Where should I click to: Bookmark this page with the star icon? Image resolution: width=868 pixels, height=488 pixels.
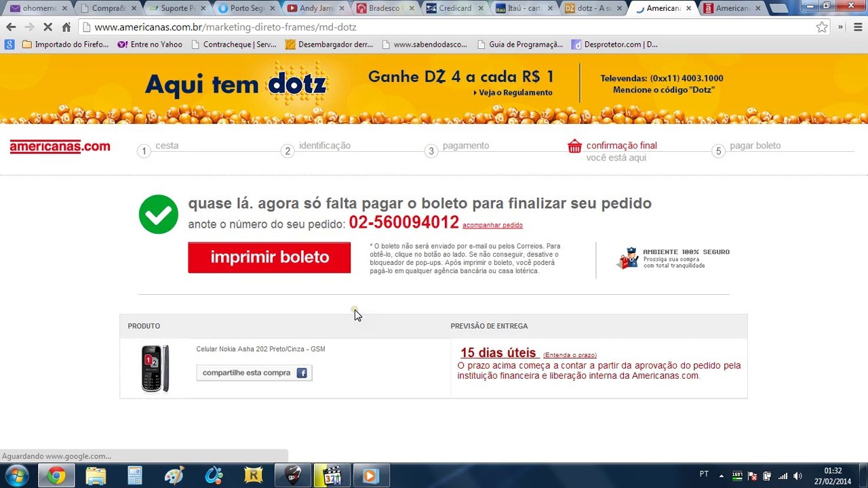click(x=822, y=27)
